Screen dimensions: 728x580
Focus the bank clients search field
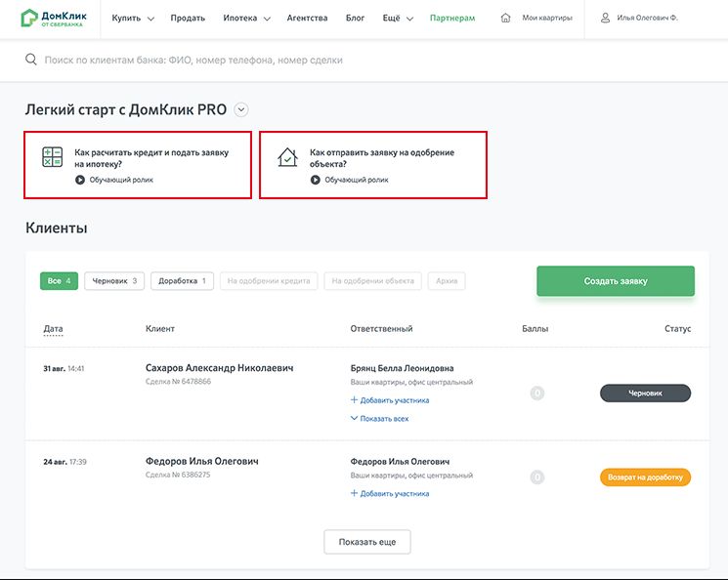coord(193,60)
